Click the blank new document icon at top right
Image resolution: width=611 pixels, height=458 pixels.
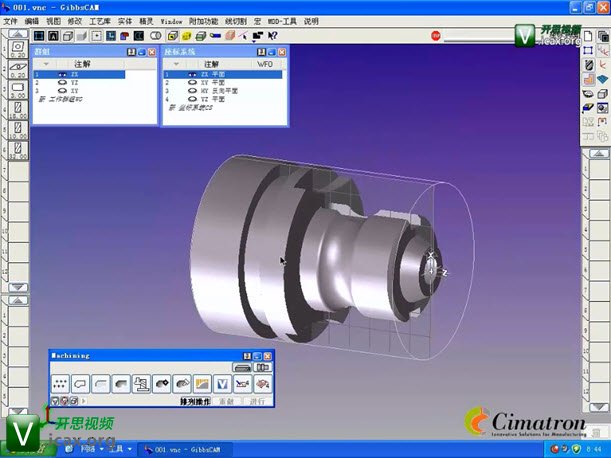[x=588, y=36]
